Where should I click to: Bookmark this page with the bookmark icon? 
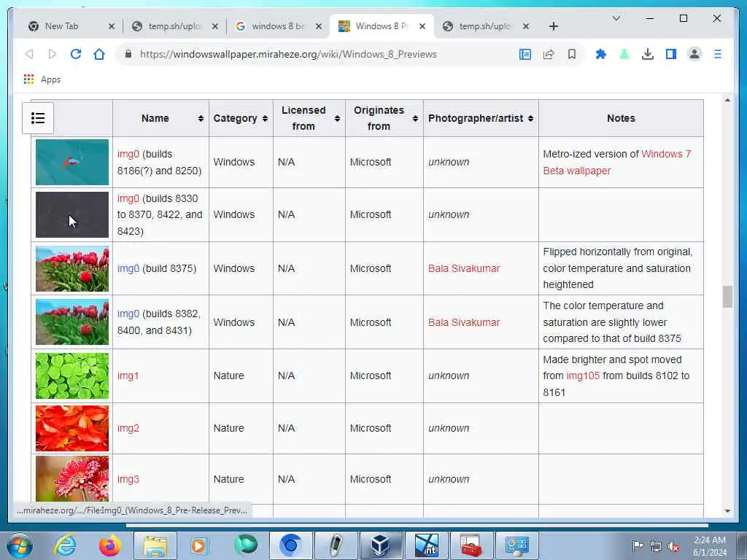(x=572, y=54)
